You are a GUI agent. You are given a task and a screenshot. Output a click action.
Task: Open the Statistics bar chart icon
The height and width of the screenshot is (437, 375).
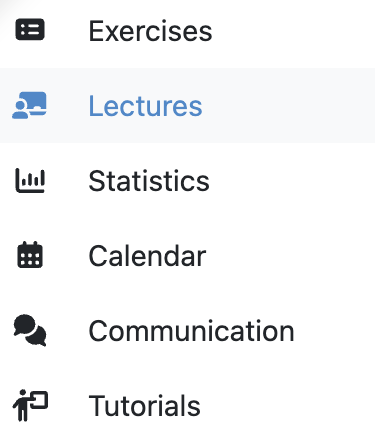[30, 180]
